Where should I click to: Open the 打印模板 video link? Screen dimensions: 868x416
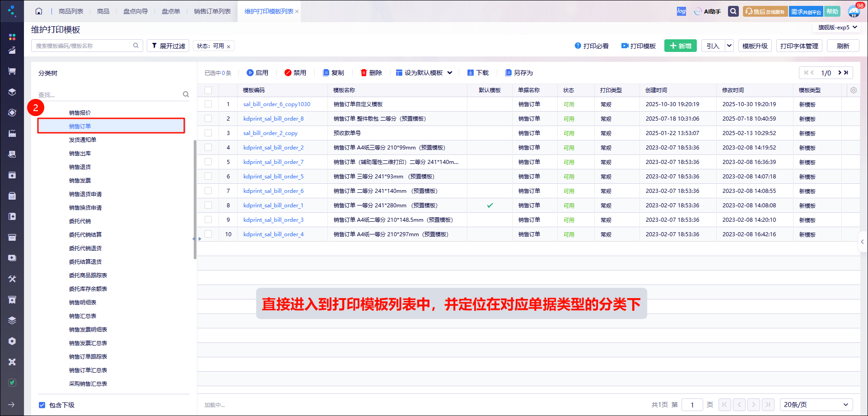[x=639, y=46]
